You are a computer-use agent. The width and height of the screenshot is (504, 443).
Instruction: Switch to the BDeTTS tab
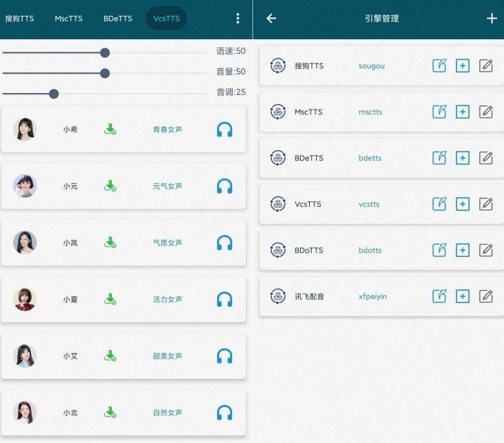pyautogui.click(x=118, y=19)
